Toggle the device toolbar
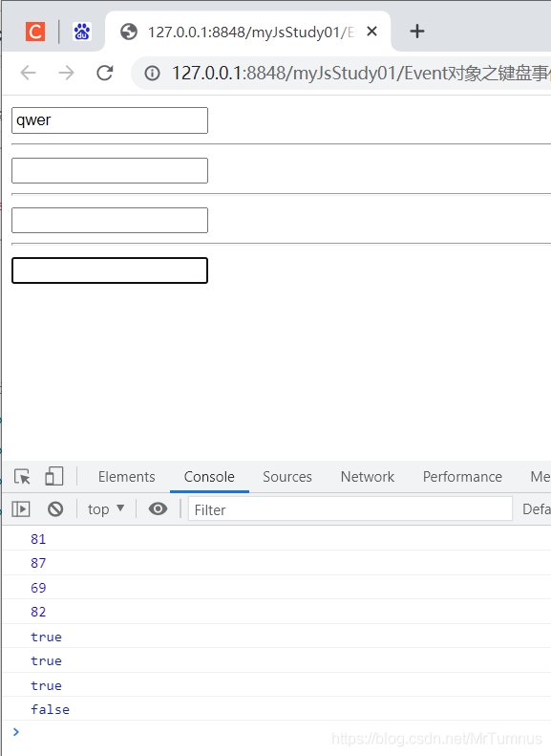Image resolution: width=551 pixels, height=756 pixels. [x=53, y=476]
